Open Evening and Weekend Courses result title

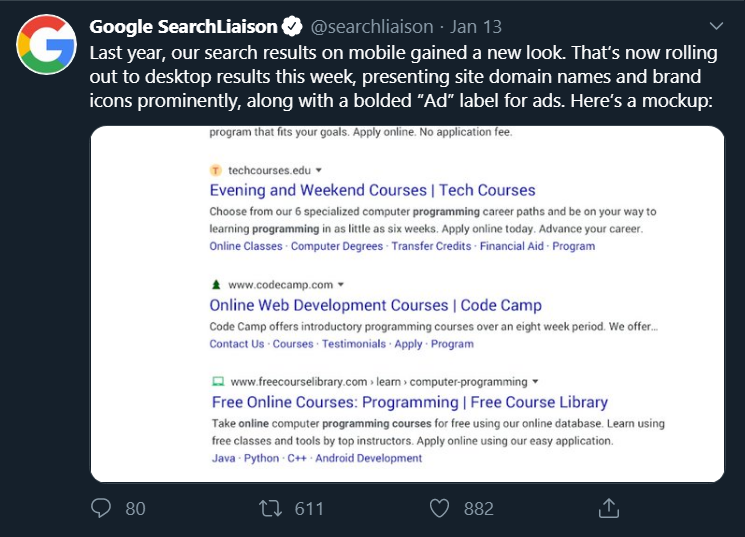[372, 190]
